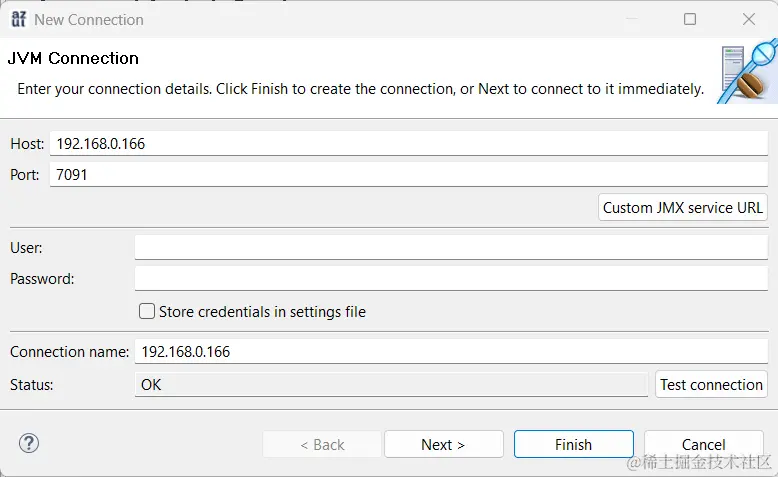Screen dimensions: 778x477
Task: Click the JVM Connection heading text
Action: coord(73,58)
